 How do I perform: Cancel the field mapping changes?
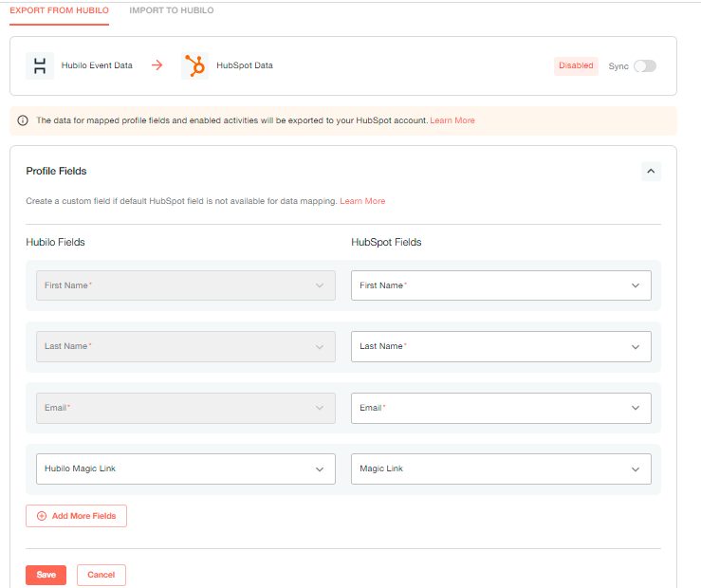click(101, 575)
